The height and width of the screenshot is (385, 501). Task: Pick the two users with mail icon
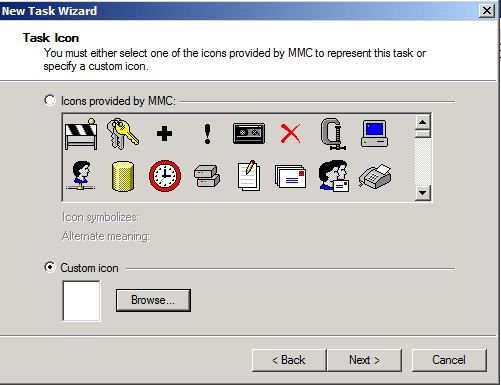click(334, 176)
